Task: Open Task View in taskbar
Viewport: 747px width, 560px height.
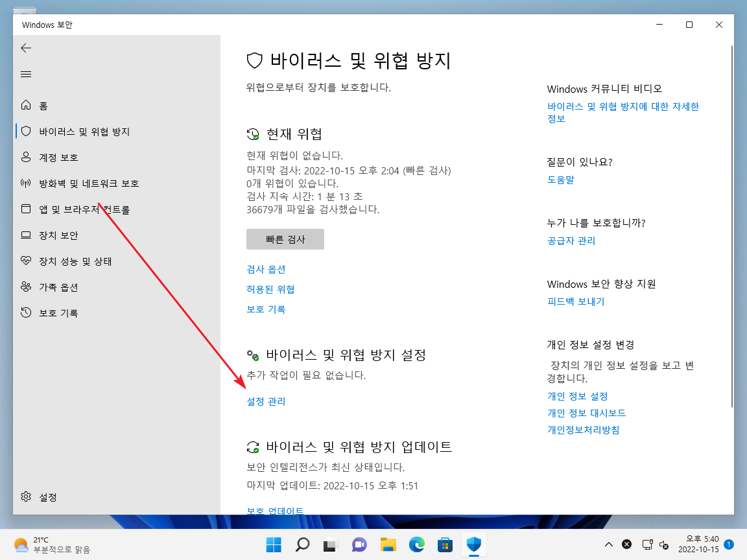Action: [x=331, y=544]
